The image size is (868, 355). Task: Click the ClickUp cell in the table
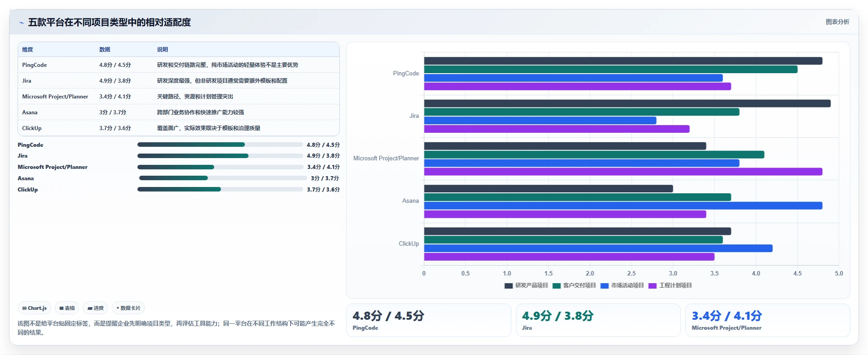(32, 128)
